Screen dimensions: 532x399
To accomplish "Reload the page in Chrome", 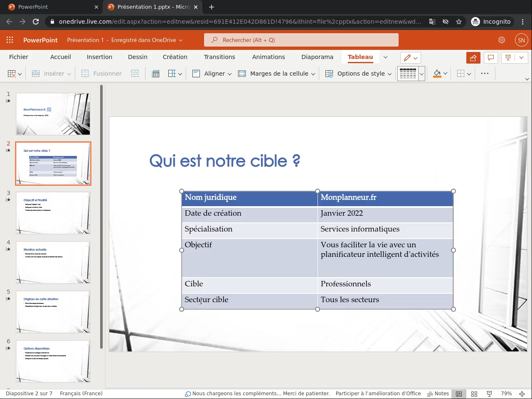I will coord(36,22).
